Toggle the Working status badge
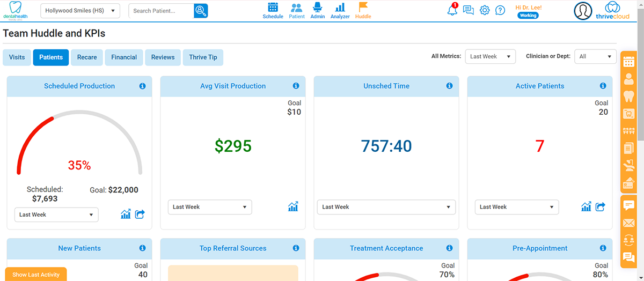 click(x=528, y=16)
